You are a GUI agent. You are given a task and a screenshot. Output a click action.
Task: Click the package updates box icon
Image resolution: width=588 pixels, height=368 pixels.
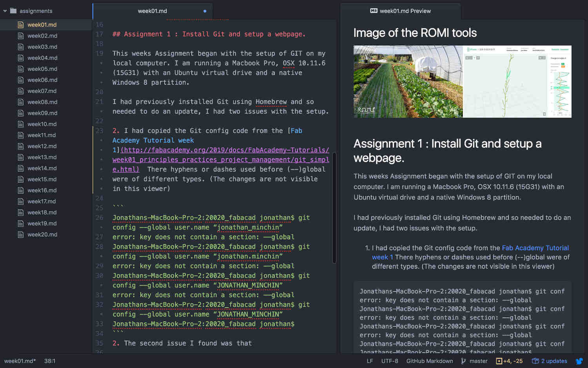535,361
